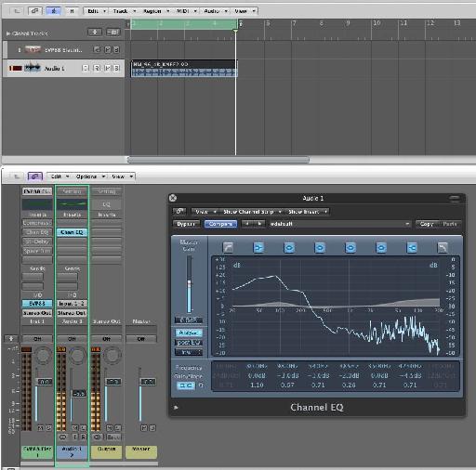
Task: Click the track header configuration button right of Global Tracks
Action: tap(113, 32)
